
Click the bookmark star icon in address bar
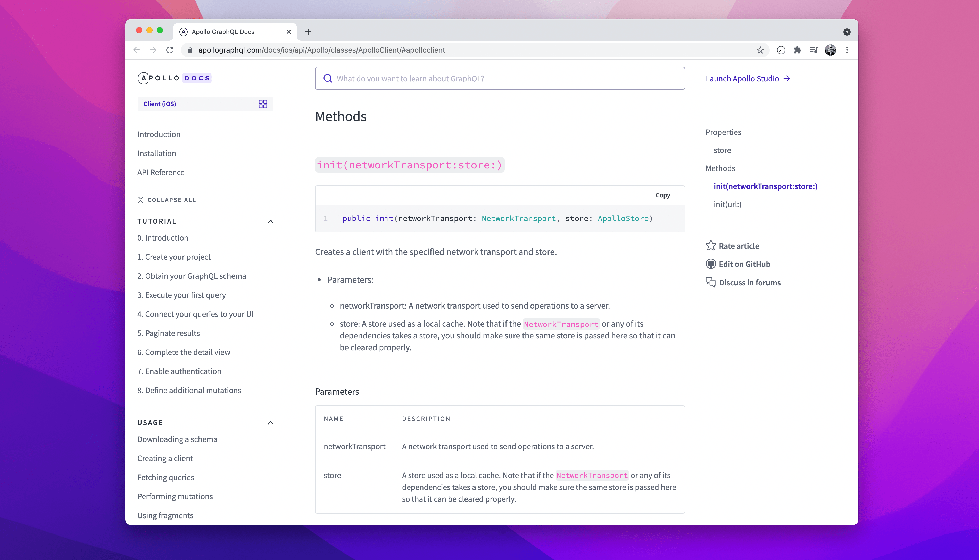coord(760,50)
